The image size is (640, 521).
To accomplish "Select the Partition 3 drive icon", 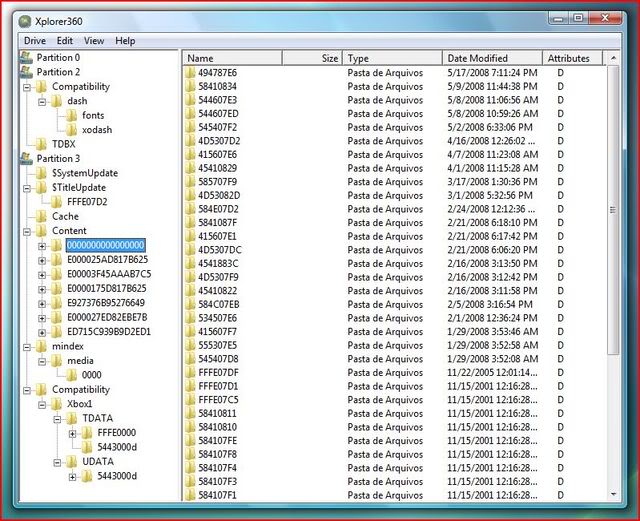I will [x=26, y=158].
